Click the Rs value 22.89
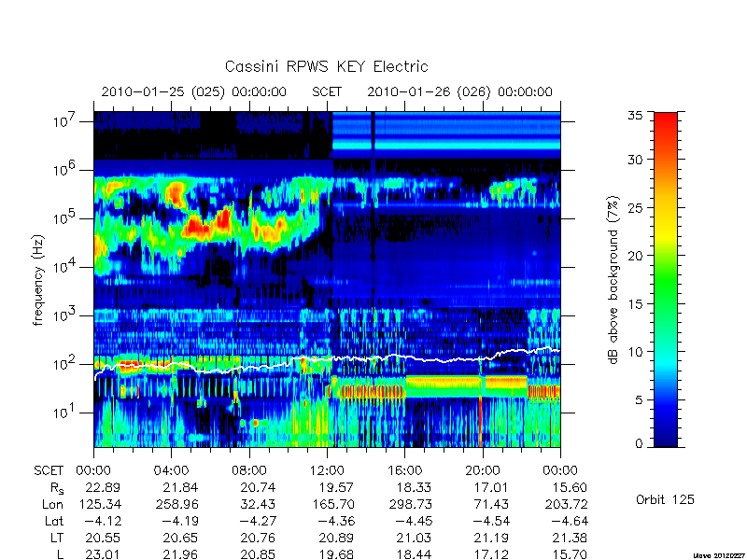Viewport: 747px width, 560px height. [x=103, y=487]
